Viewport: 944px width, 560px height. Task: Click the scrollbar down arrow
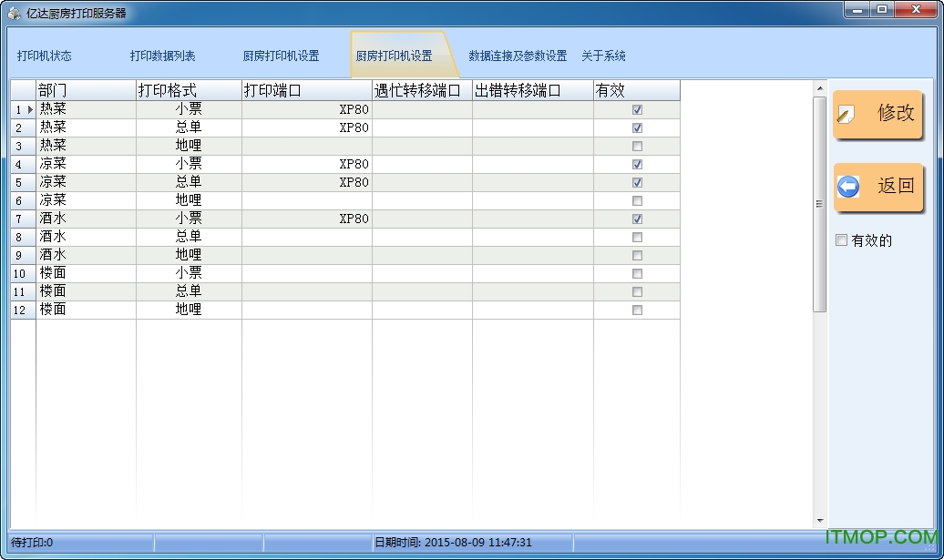click(819, 520)
